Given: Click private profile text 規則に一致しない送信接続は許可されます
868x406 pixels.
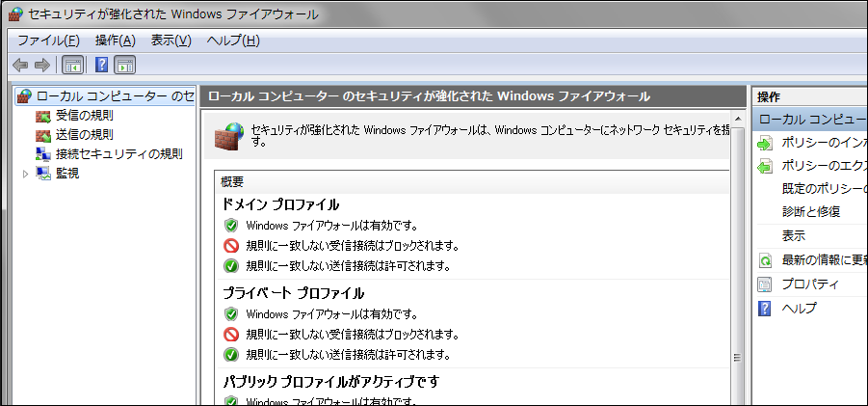Looking at the screenshot, I should pyautogui.click(x=348, y=355).
